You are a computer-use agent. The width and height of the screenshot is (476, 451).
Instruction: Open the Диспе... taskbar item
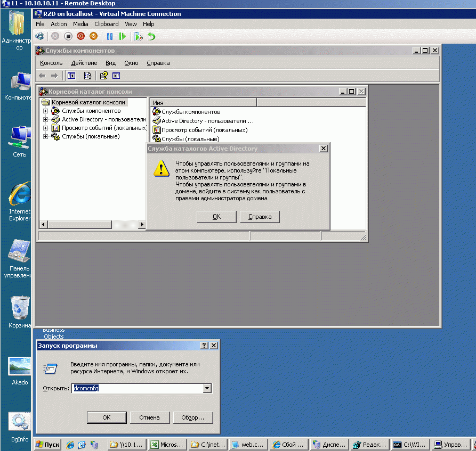click(329, 445)
